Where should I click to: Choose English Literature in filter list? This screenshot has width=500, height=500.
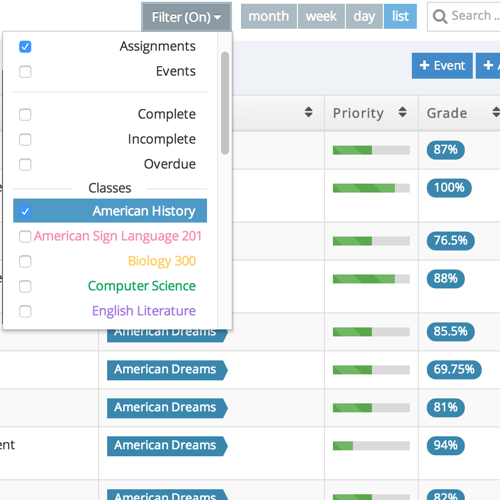[144, 311]
